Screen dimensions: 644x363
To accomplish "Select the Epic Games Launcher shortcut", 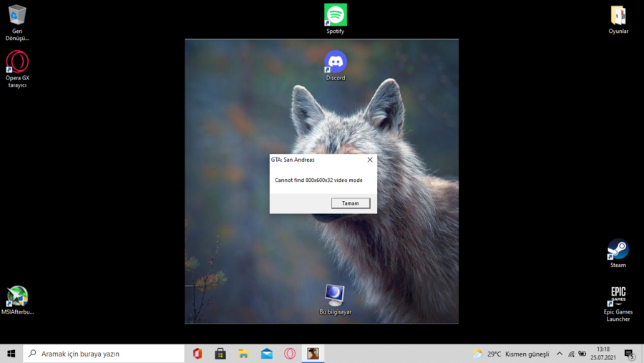I will tap(618, 304).
